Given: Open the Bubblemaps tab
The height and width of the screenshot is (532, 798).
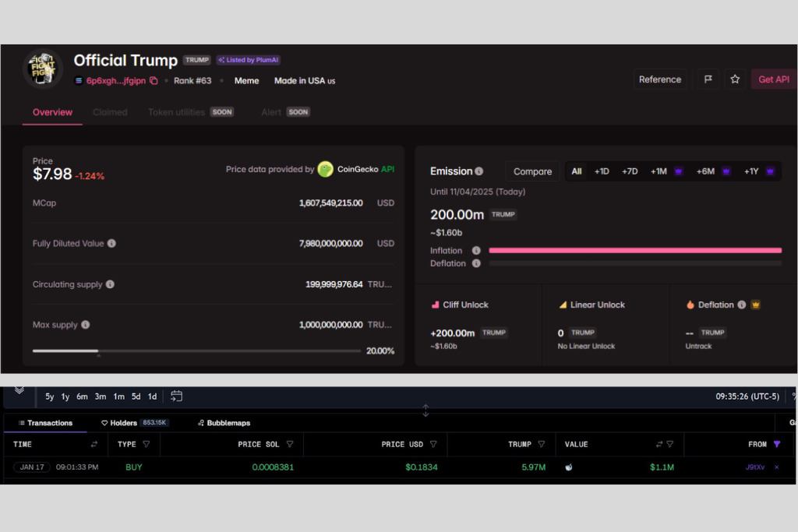Looking at the screenshot, I should point(224,423).
